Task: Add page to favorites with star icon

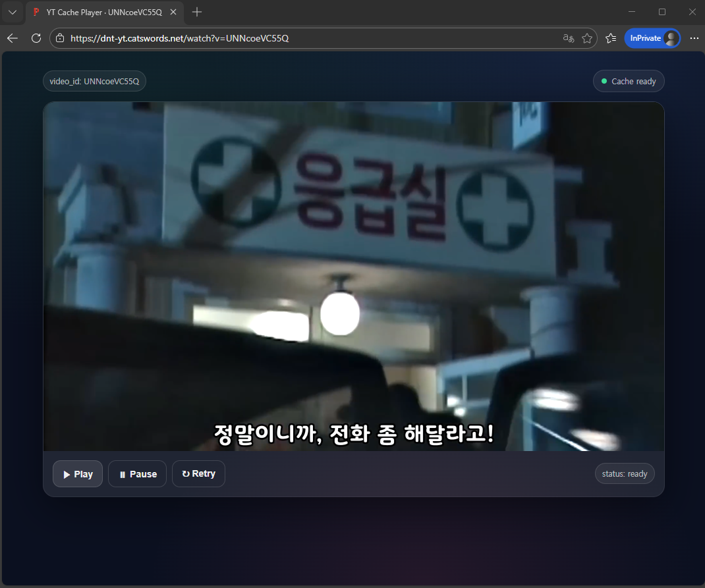Action: [587, 38]
